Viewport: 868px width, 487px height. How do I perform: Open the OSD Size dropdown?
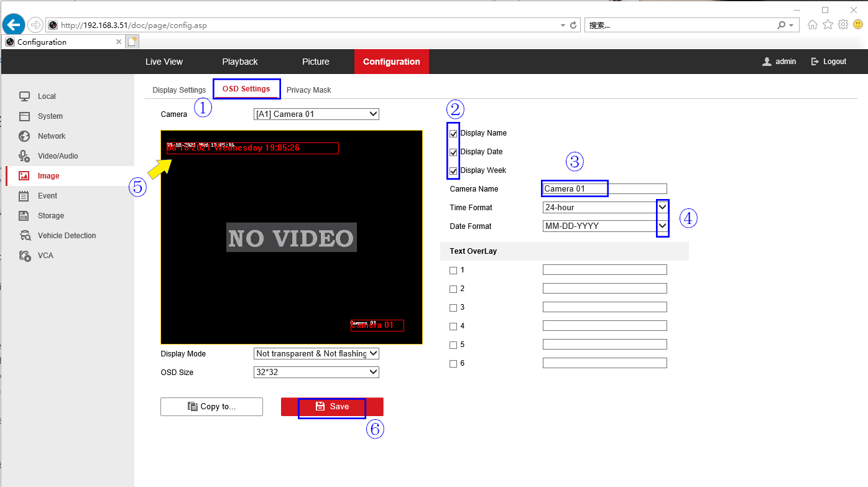pyautogui.click(x=316, y=372)
